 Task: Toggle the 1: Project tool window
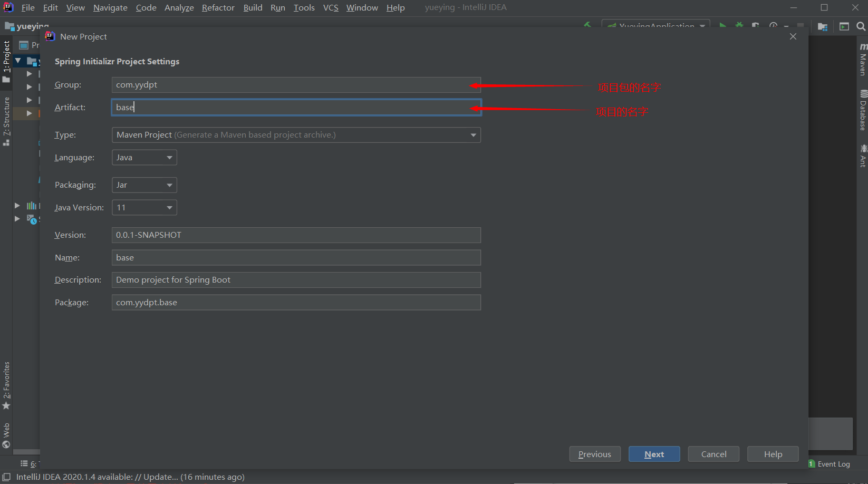[x=6, y=62]
